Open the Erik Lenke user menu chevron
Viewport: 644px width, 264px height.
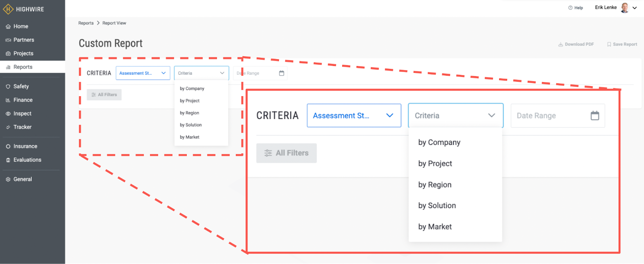[635, 8]
